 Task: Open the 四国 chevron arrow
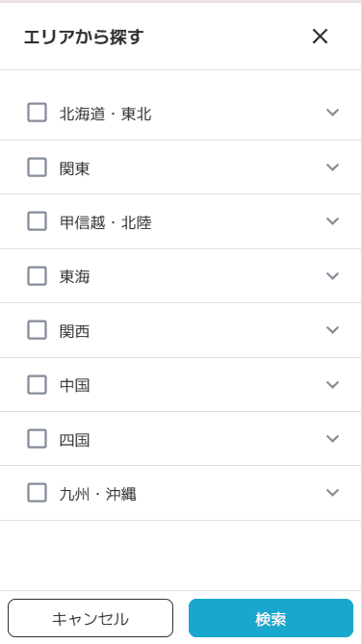pos(332,438)
